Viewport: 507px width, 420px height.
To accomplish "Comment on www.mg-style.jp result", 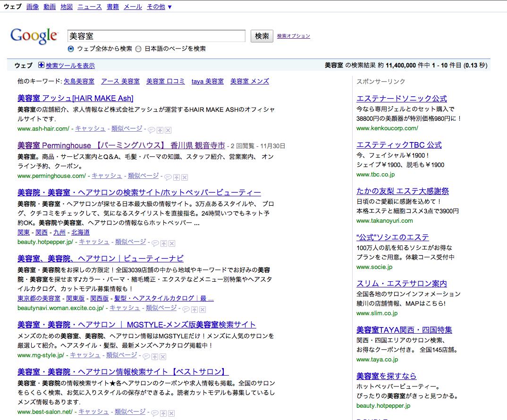I will pyautogui.click(x=146, y=357).
